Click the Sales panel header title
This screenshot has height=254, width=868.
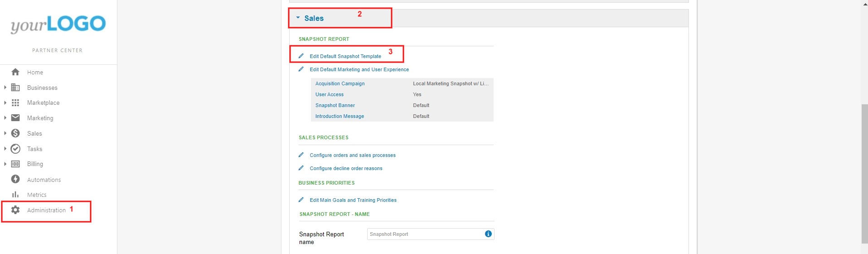[x=314, y=18]
